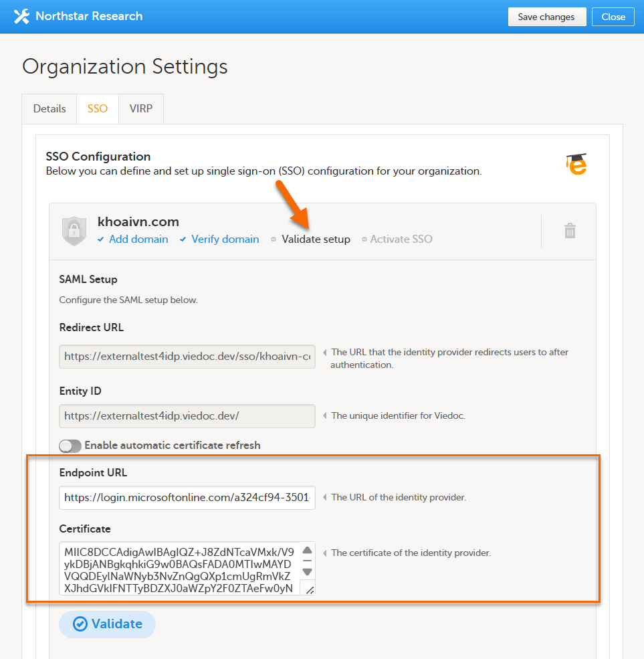Viewport: 644px width, 659px height.
Task: Switch to the VIRP tab
Action: pos(141,108)
